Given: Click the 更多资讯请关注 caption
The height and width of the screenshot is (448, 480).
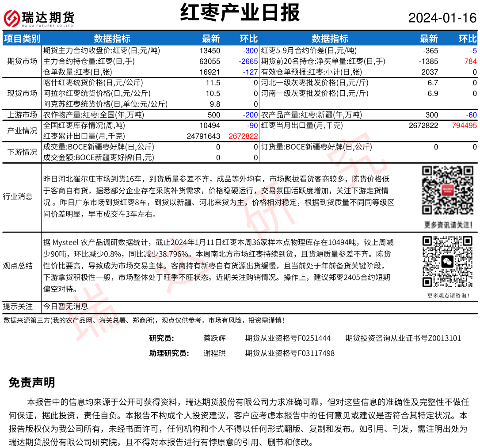Looking at the screenshot, I should pos(447,225).
